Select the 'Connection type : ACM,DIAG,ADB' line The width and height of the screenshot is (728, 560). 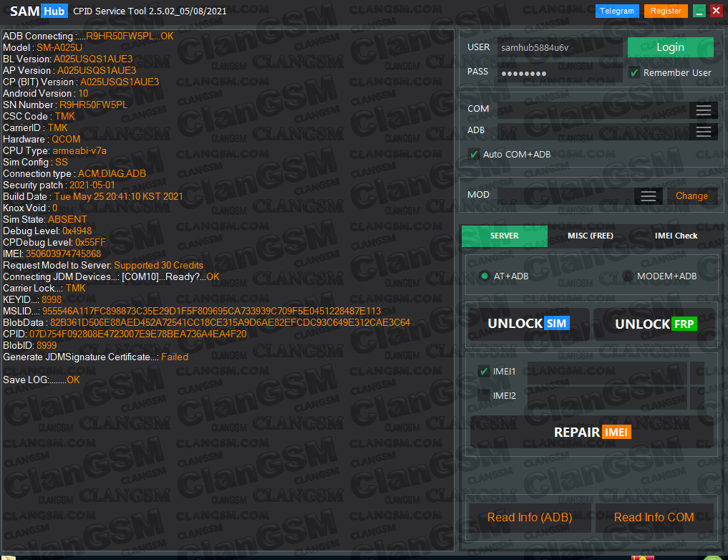point(74,174)
